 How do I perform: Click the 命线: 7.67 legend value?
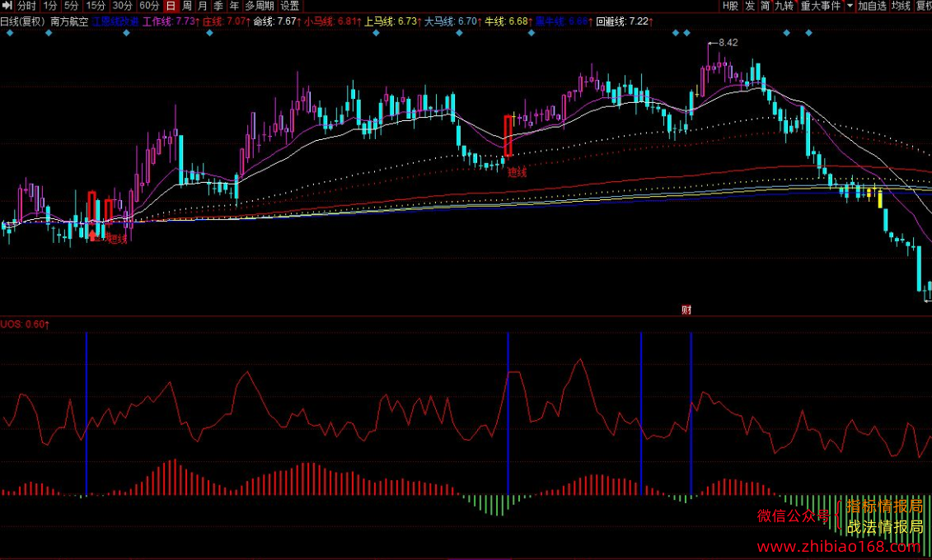[x=276, y=21]
